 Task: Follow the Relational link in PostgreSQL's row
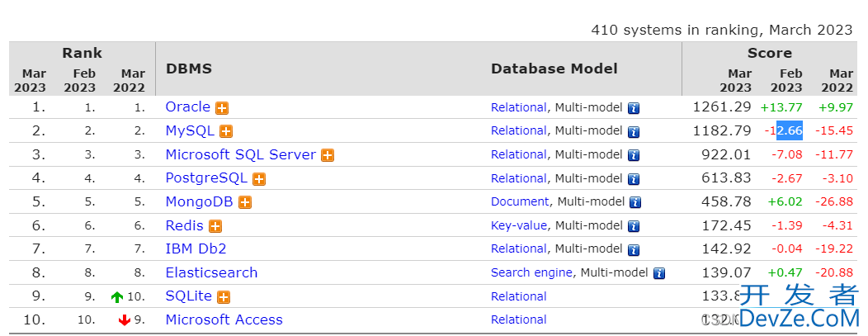coord(519,178)
